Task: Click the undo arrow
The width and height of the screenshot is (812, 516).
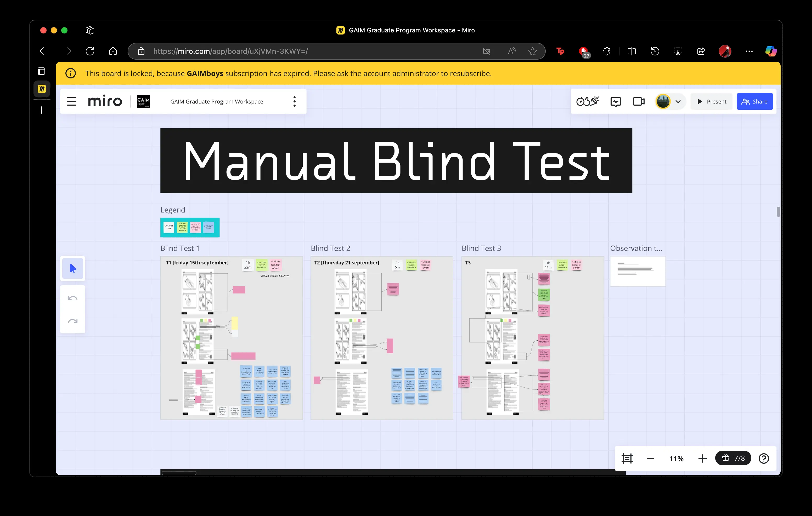Action: (x=73, y=298)
